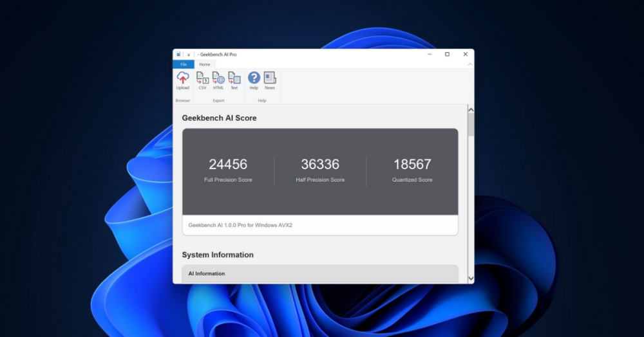Click the System Information heading

pyautogui.click(x=218, y=255)
